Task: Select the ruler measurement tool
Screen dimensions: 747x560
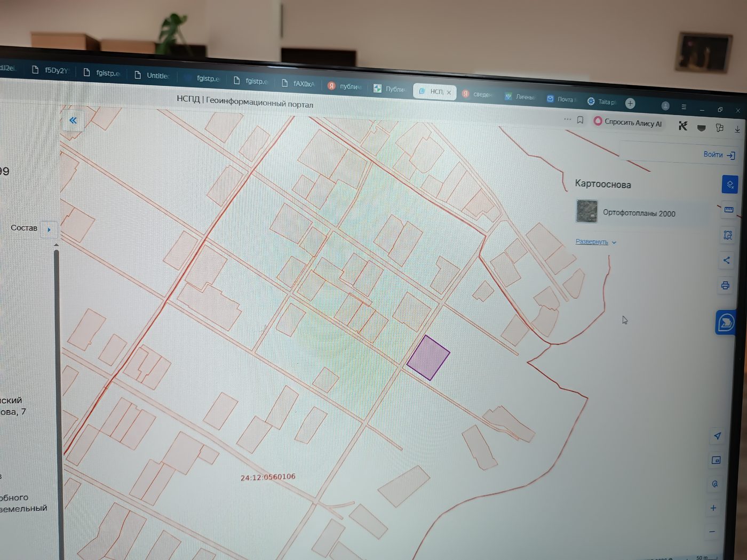Action: tap(729, 210)
